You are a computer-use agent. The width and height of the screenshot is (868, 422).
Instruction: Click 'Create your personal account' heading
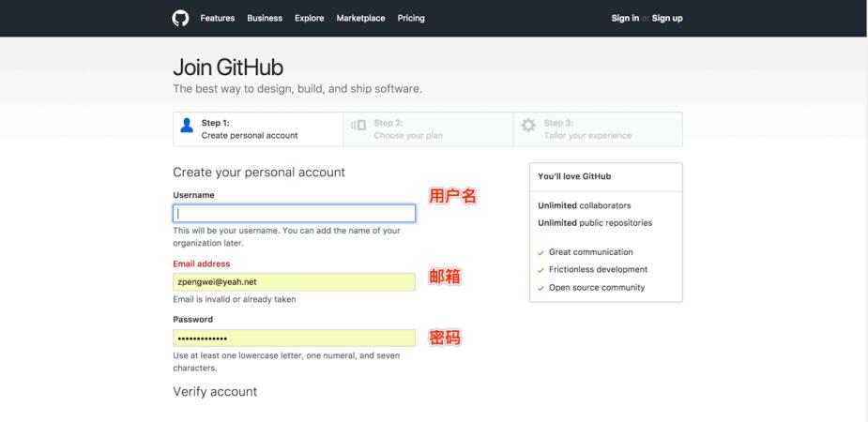[259, 173]
